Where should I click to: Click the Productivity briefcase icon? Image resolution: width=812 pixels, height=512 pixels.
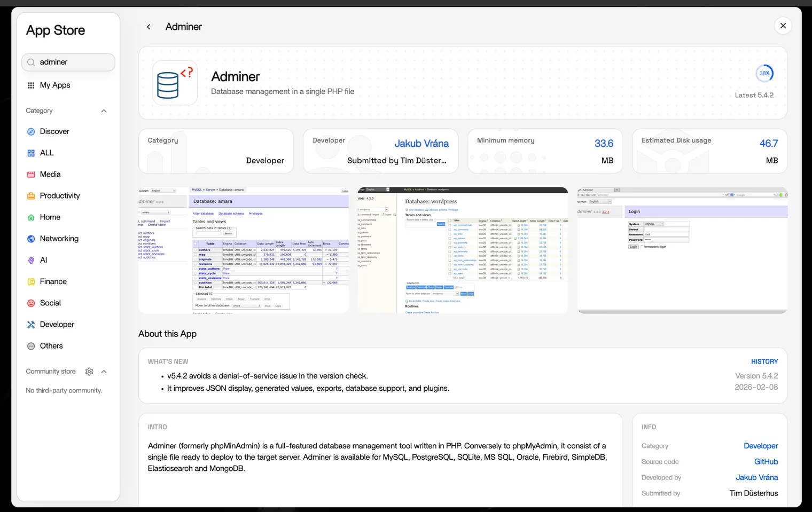31,196
